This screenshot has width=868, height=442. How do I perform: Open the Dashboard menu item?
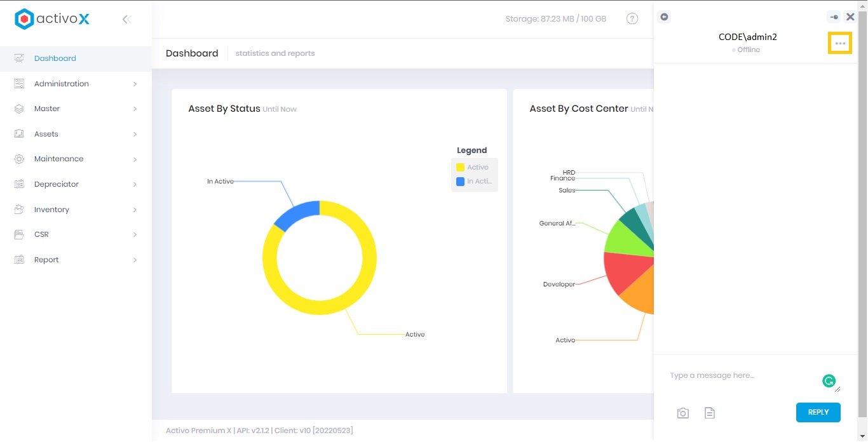click(55, 58)
